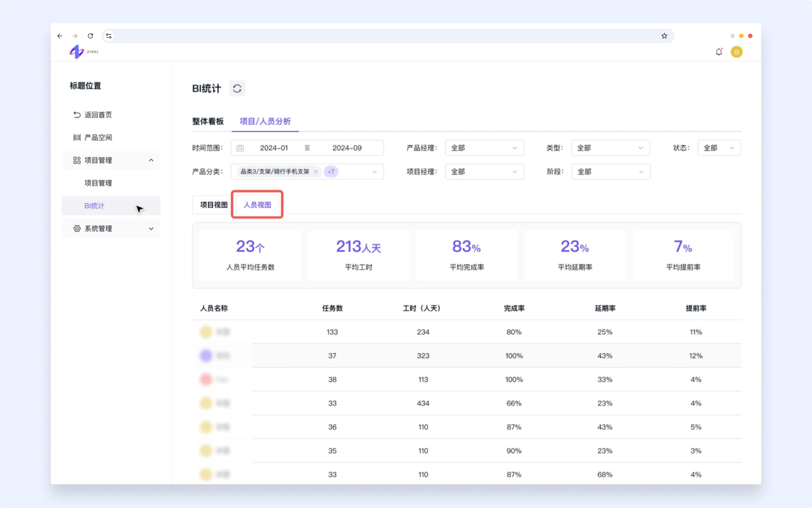Open the 项目管理 sub-item
Viewport: 812px width, 508px height.
point(98,183)
